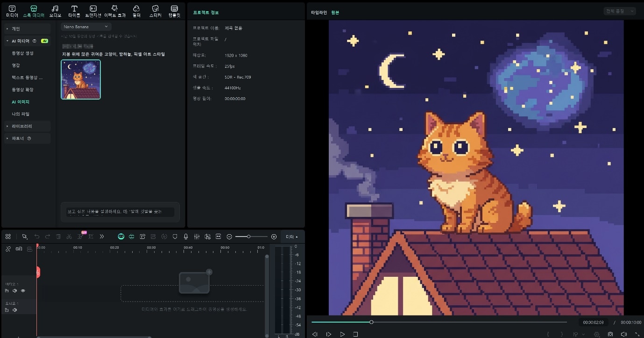
Task: Click the timeline zoom slider handle
Action: click(x=248, y=237)
